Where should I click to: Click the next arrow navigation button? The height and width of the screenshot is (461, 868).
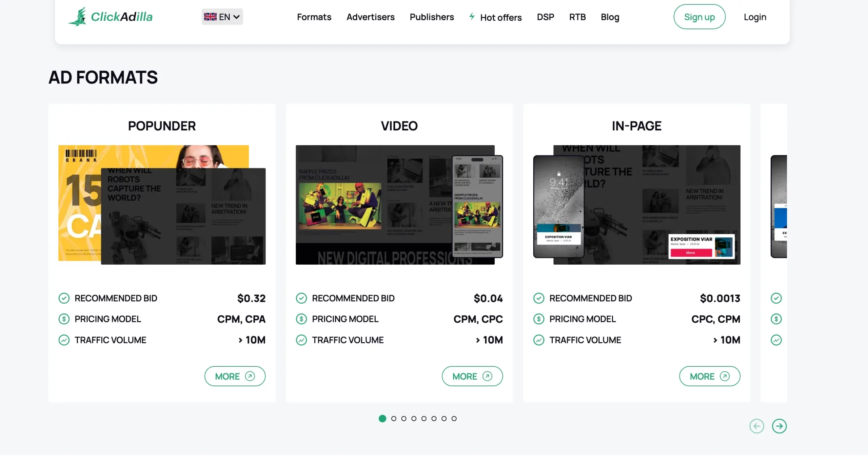tap(779, 426)
